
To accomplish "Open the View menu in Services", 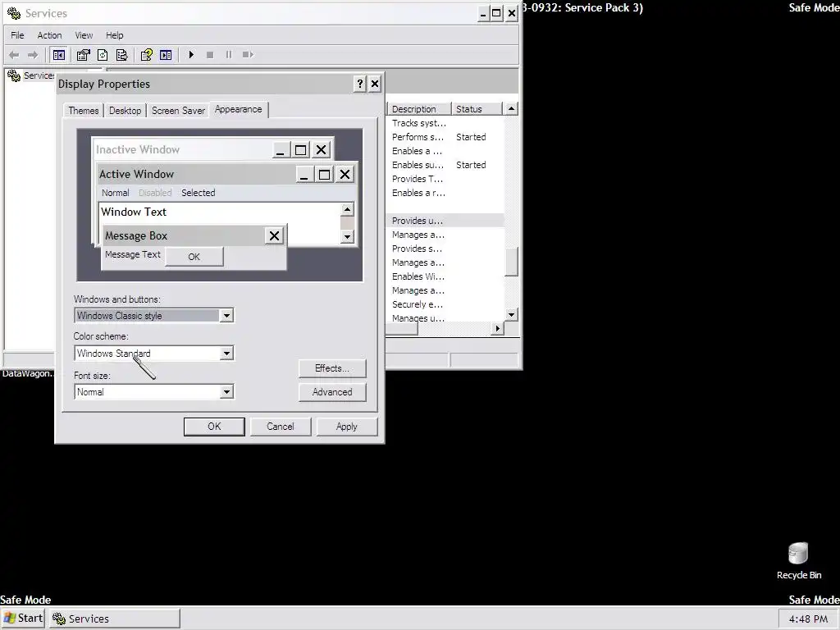I will 84,35.
